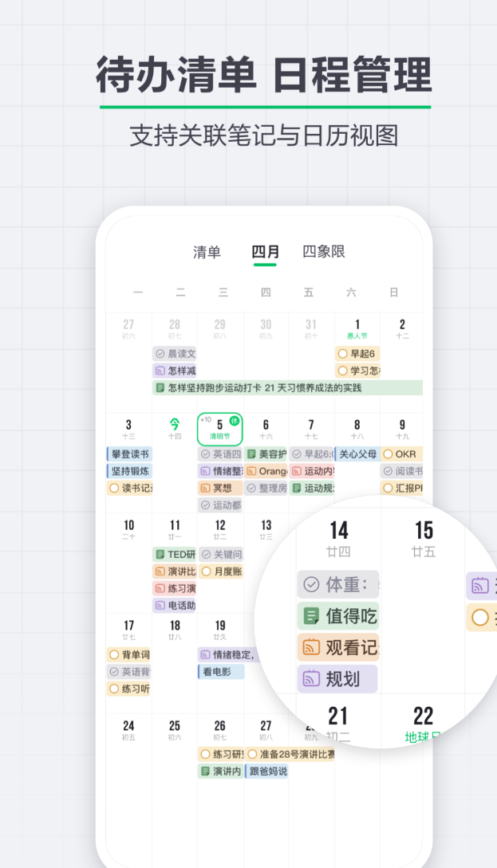Select day 15 廿五 in magnified view
497x868 pixels.
pos(424,538)
